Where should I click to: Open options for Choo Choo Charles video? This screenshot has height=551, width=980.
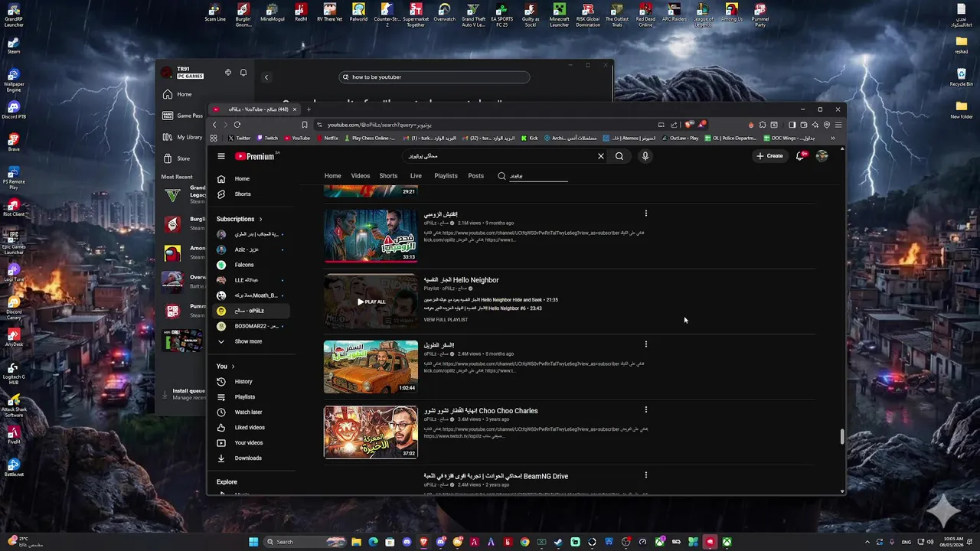click(x=645, y=409)
